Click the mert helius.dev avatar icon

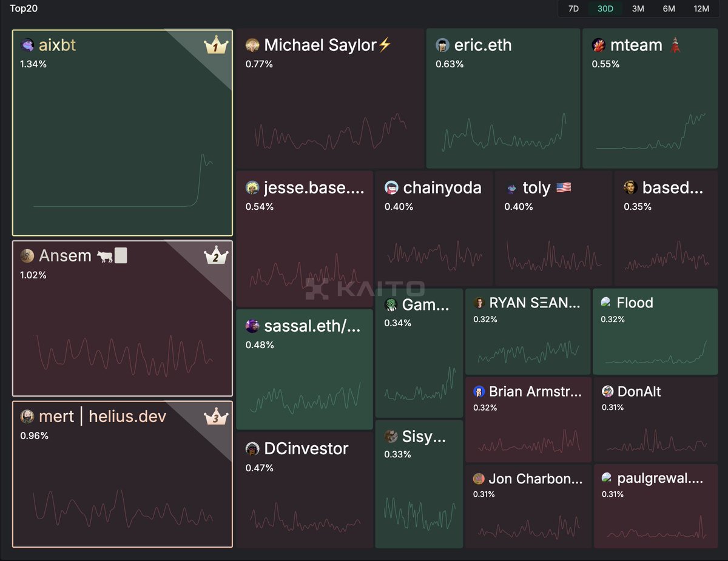coord(27,416)
